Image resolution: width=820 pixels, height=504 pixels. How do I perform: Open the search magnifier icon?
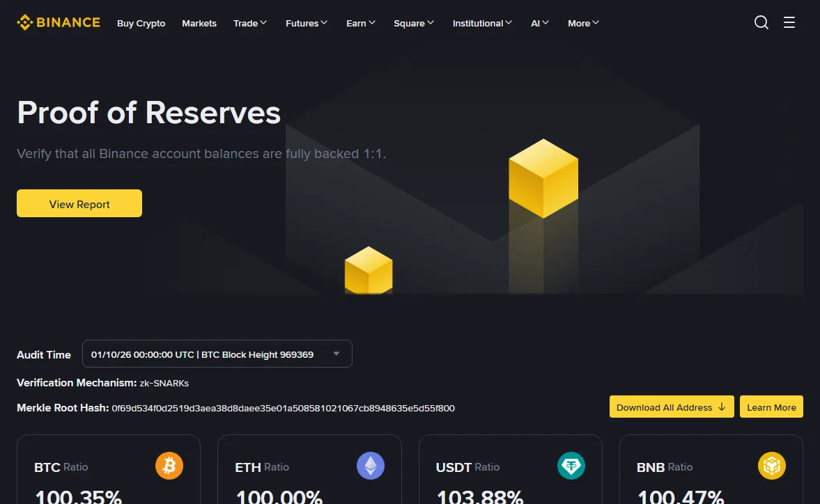click(761, 22)
